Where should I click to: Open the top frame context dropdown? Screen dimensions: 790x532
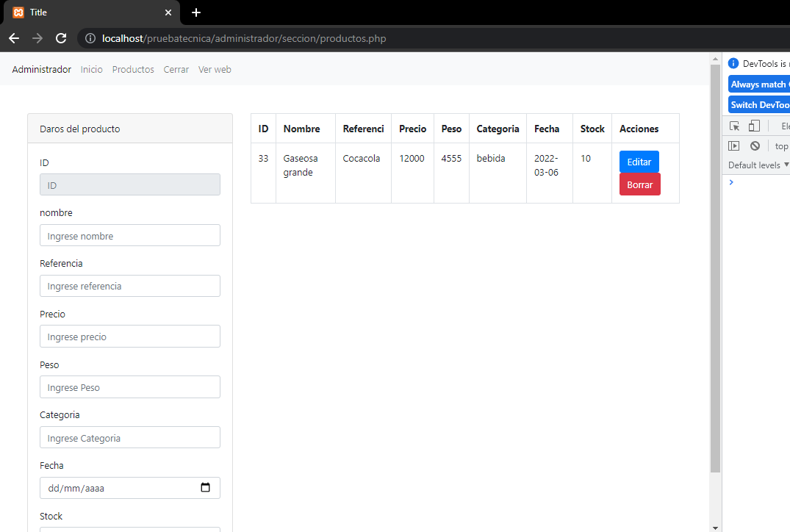pos(780,145)
